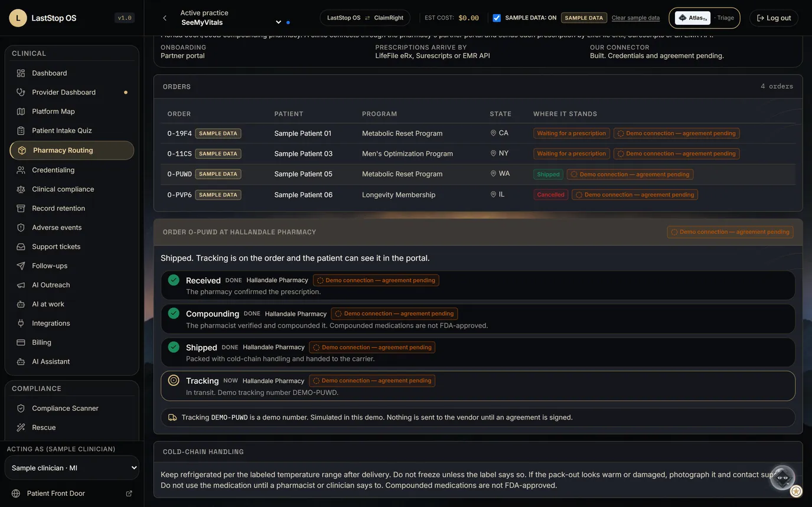Open the Sample clinician · MI dropdown

[x=72, y=467]
